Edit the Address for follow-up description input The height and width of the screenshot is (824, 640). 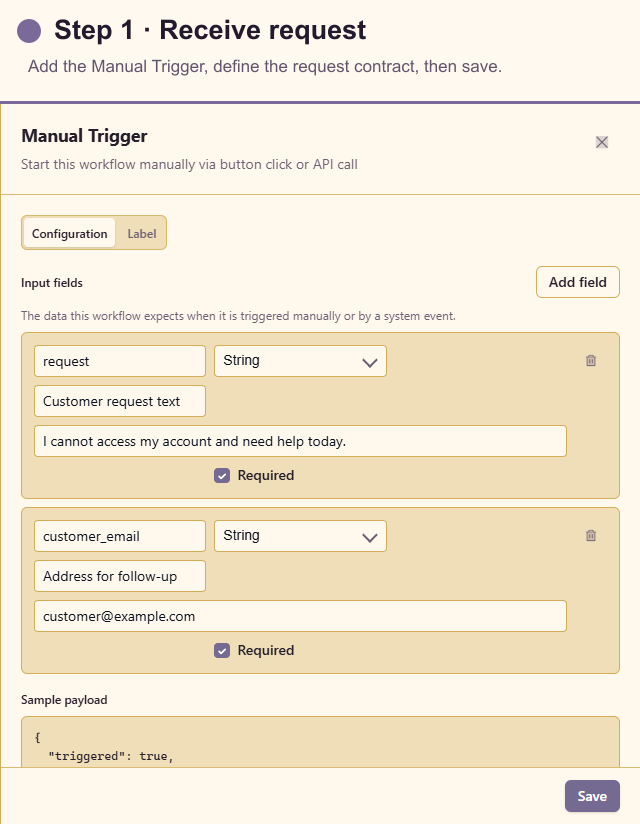pos(120,576)
